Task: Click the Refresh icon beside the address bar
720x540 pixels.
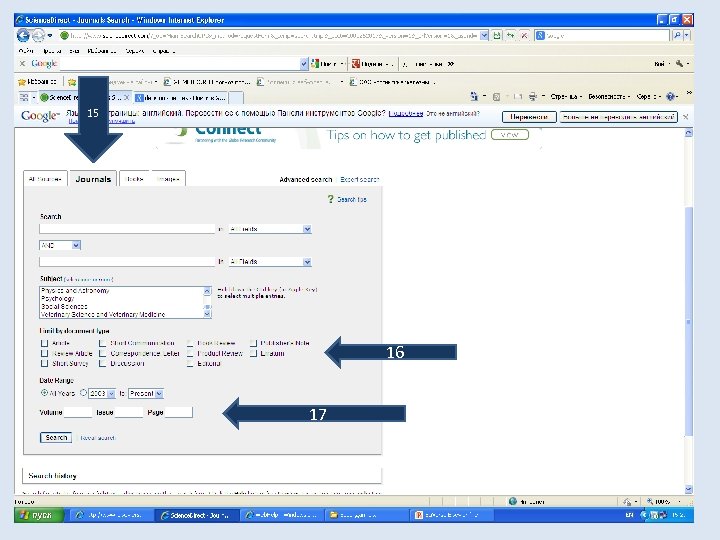Action: click(510, 35)
